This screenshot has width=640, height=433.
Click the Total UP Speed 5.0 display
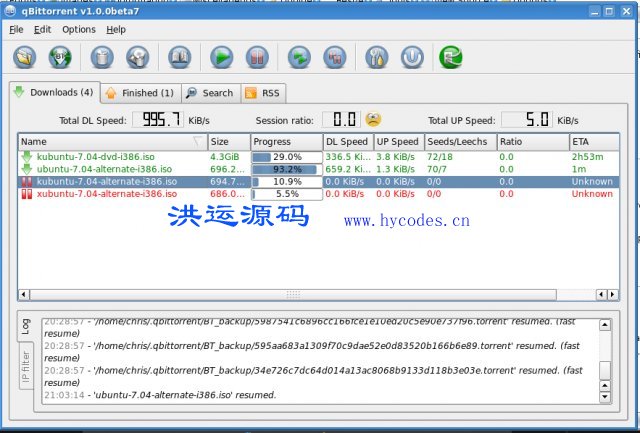coord(527,120)
